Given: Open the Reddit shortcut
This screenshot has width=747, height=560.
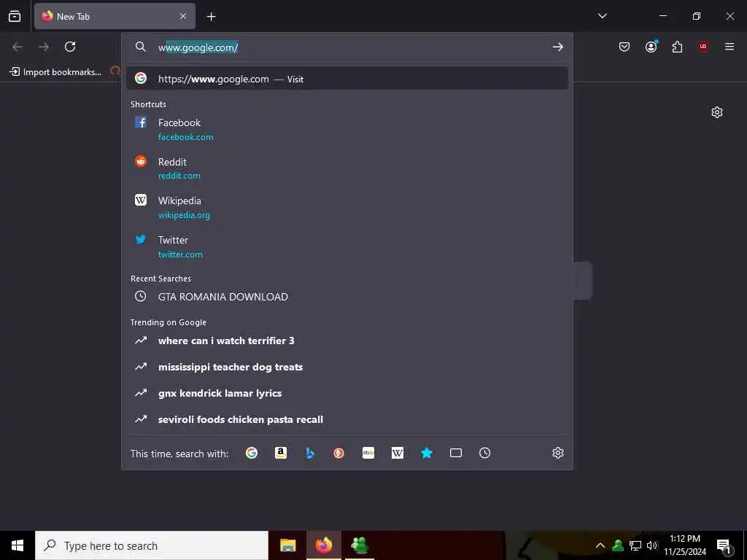Looking at the screenshot, I should [x=347, y=168].
